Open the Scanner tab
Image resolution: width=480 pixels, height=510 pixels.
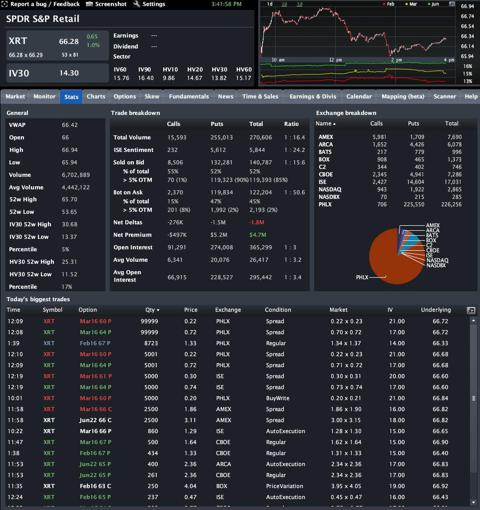click(x=445, y=97)
